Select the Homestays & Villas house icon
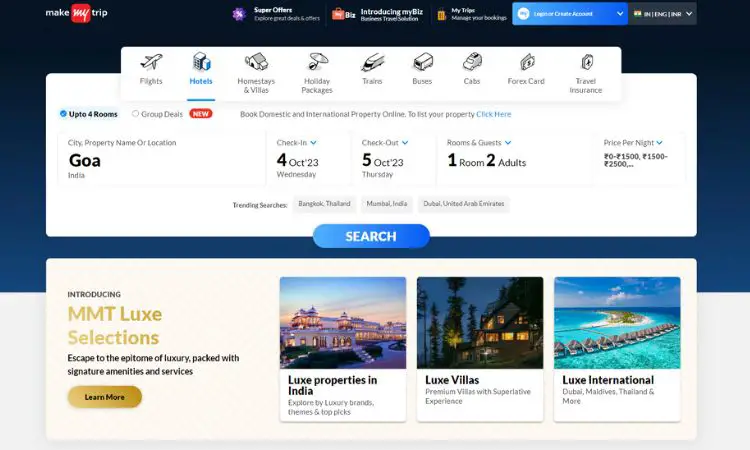Image resolution: width=750 pixels, height=450 pixels. click(256, 62)
